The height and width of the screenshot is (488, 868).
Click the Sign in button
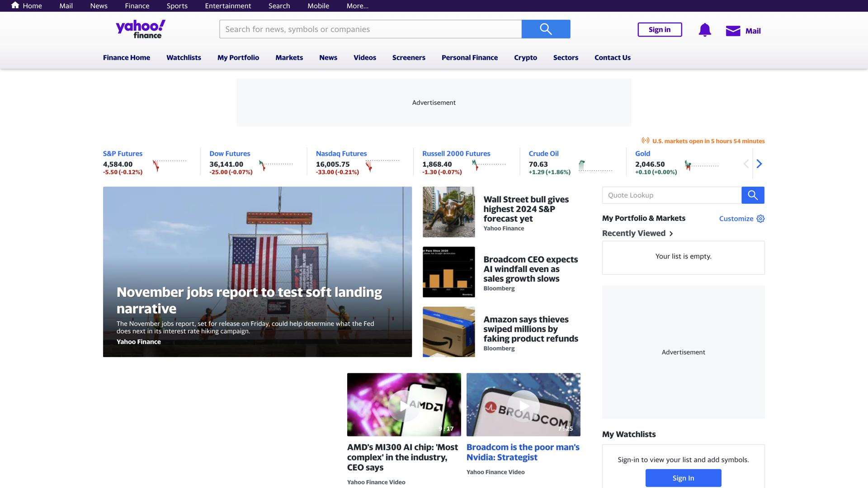coord(659,29)
